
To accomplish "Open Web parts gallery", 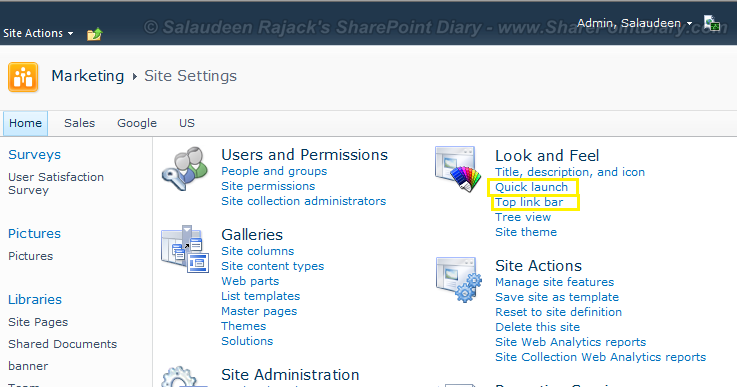I will pos(250,281).
